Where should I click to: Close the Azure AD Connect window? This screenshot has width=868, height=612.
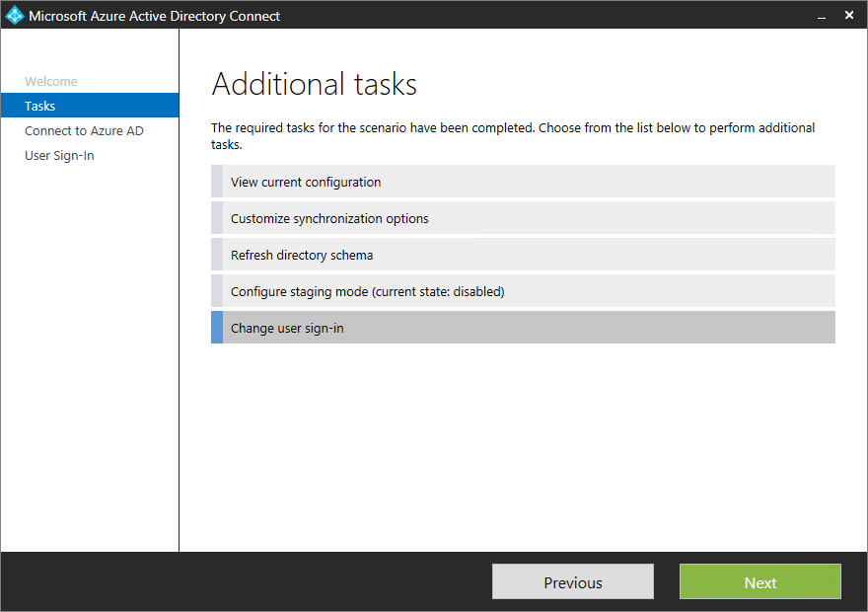[848, 16]
